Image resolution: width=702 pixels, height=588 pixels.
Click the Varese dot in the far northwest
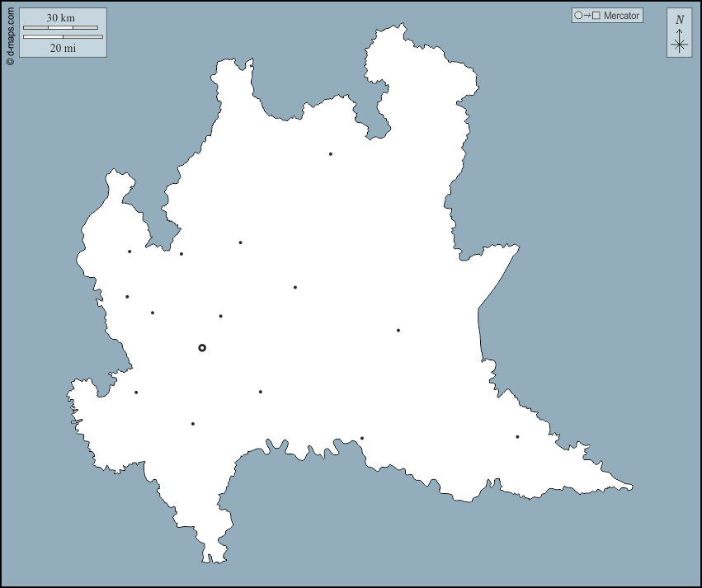click(130, 252)
